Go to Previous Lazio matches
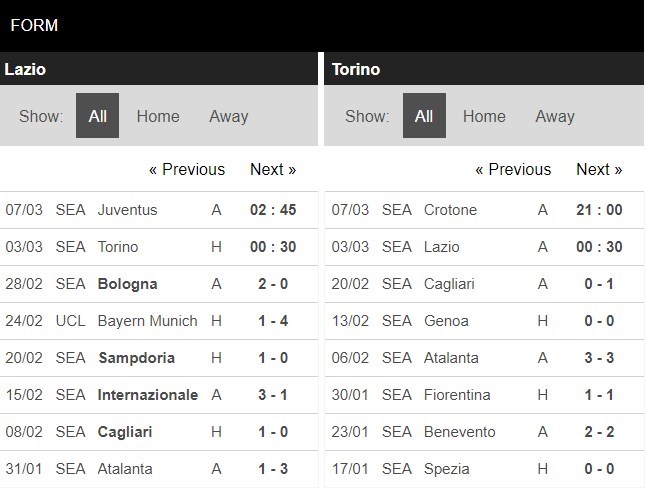Image resolution: width=647 pixels, height=495 pixels. tap(187, 169)
